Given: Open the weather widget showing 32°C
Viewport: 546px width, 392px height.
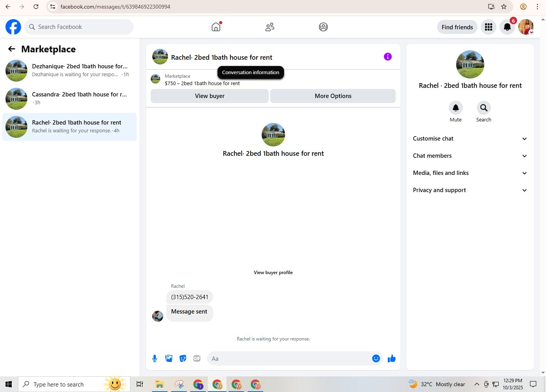Looking at the screenshot, I should tap(437, 384).
